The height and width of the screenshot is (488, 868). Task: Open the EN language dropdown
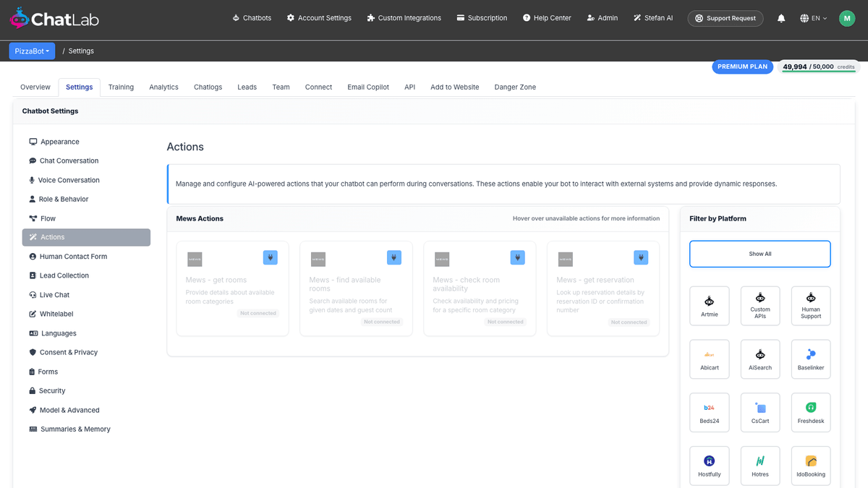814,18
